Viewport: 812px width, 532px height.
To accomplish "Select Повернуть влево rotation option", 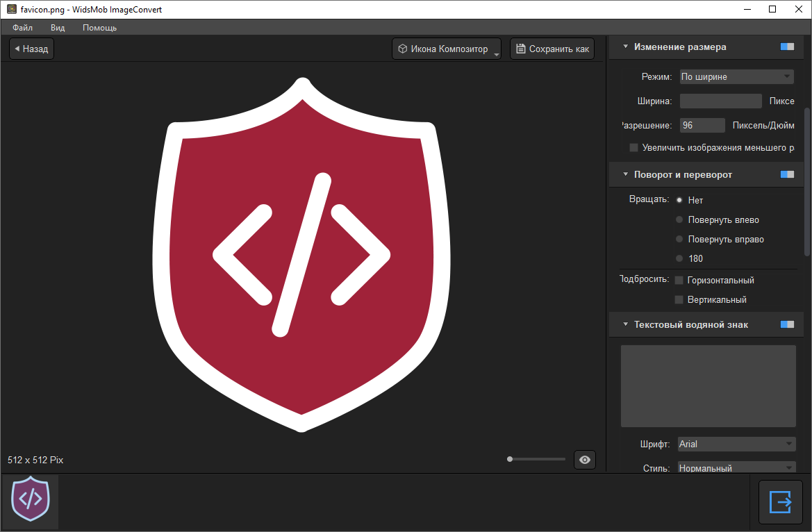I will (679, 219).
